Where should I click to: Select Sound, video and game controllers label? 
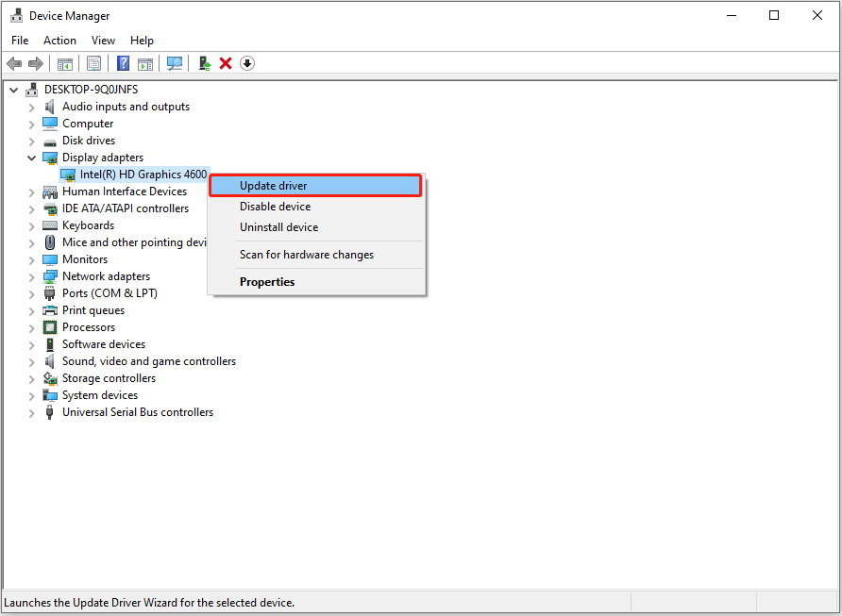point(149,361)
